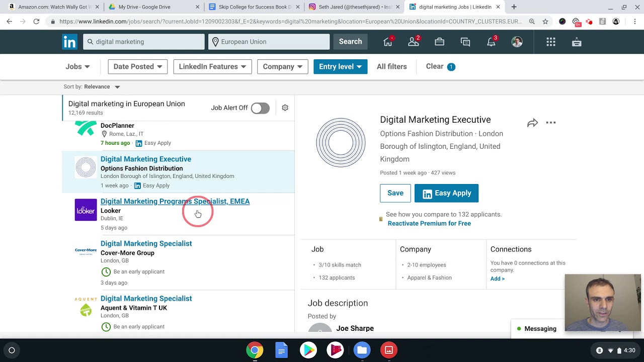The width and height of the screenshot is (644, 362).
Task: Open a new browser tab
Action: point(514,7)
